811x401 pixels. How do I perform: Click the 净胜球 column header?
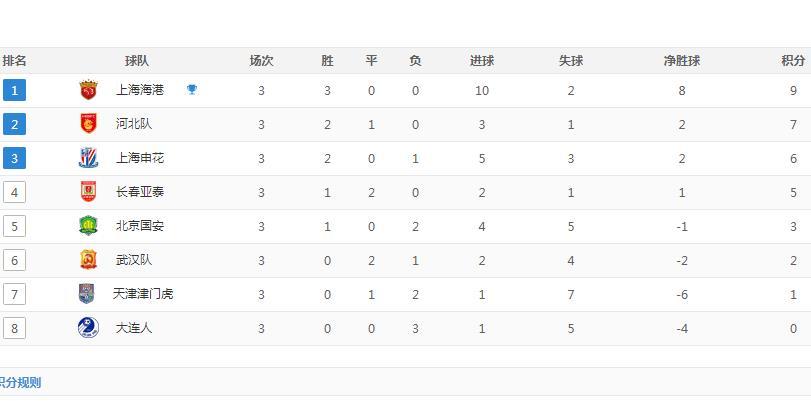click(x=682, y=61)
